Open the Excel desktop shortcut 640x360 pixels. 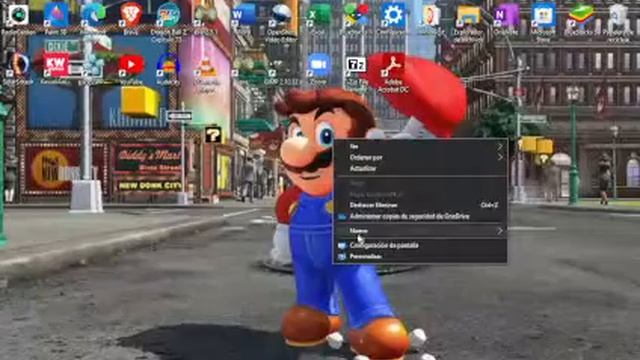tap(319, 18)
